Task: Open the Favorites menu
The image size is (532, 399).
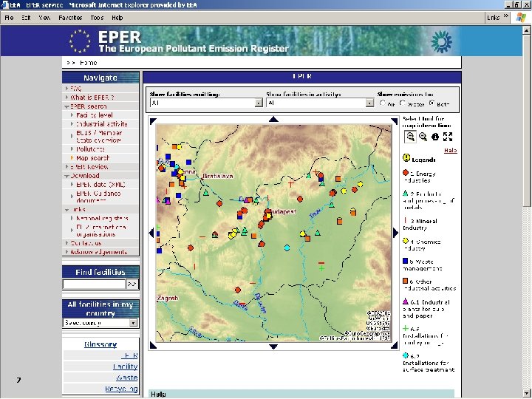Action: click(x=70, y=18)
